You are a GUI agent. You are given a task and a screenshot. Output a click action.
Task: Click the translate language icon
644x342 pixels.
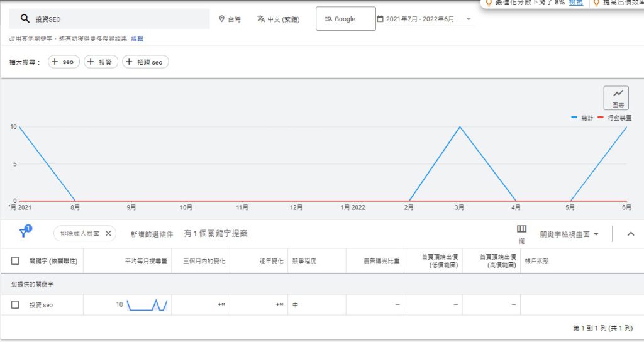click(261, 19)
